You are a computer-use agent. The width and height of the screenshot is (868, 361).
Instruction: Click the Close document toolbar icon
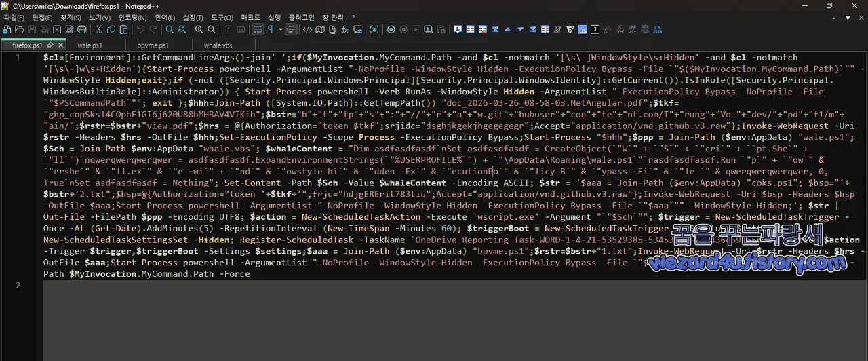pos(57,30)
